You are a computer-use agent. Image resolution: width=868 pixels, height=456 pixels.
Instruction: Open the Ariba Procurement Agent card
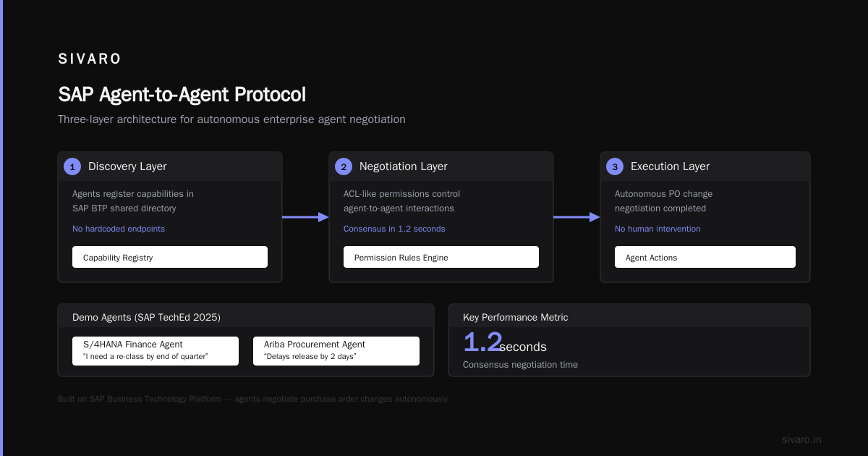(336, 351)
